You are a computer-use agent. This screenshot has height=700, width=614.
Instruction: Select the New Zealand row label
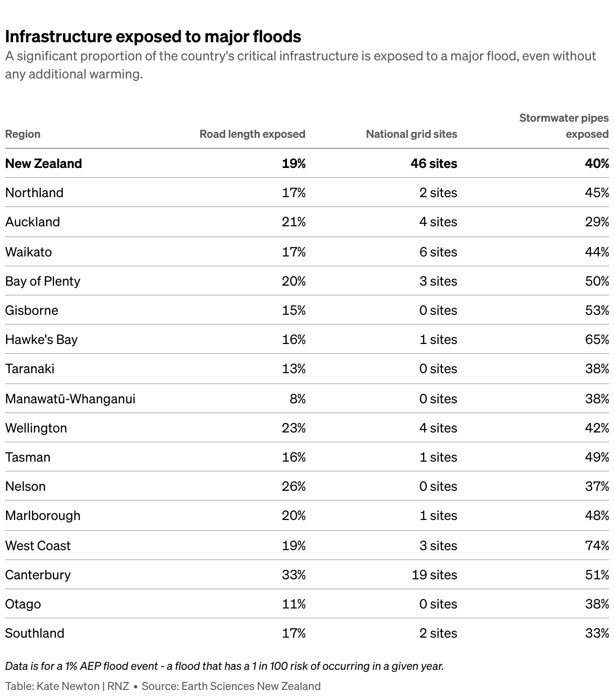click(43, 163)
